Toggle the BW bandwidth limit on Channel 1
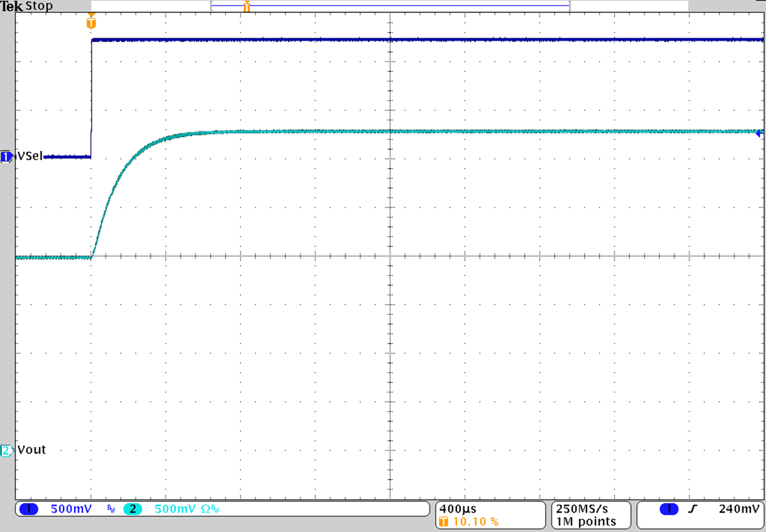Viewport: 766px width, 532px height. pos(110,509)
